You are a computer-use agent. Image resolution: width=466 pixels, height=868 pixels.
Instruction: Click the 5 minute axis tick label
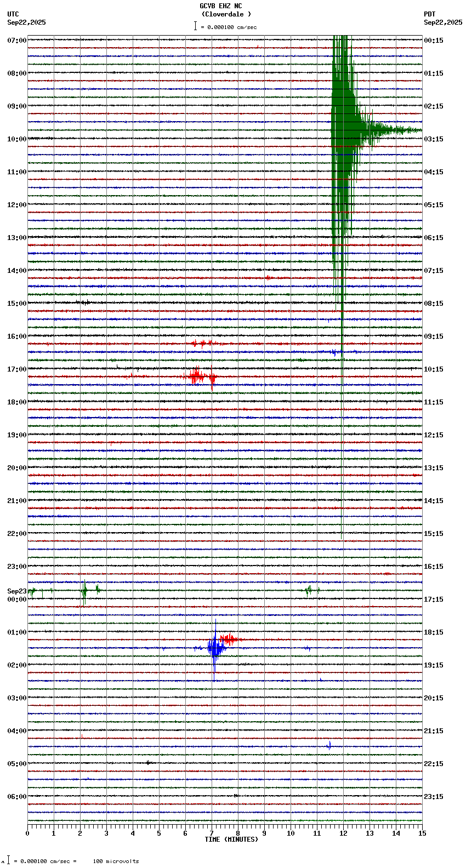coord(159,833)
